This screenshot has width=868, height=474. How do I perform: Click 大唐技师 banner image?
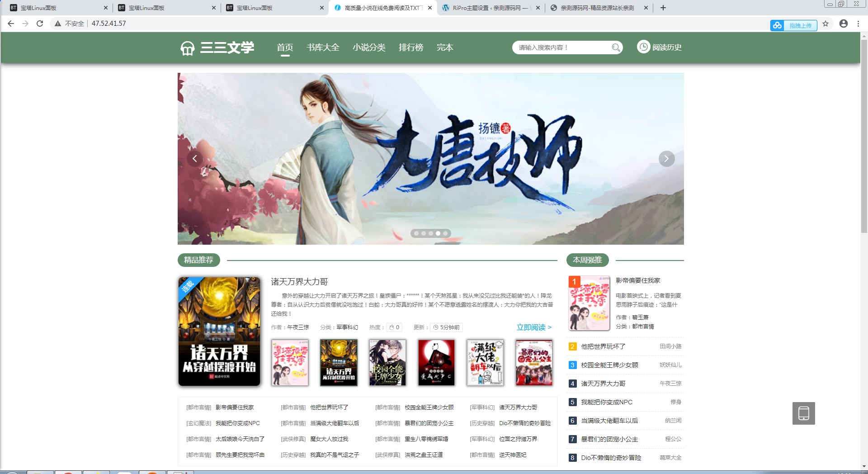tap(430, 159)
